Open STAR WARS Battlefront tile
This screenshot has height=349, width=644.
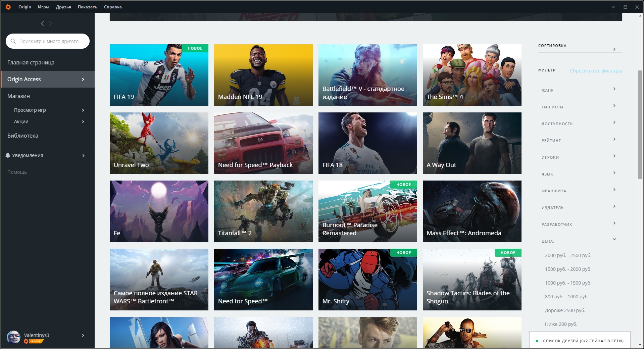159,280
